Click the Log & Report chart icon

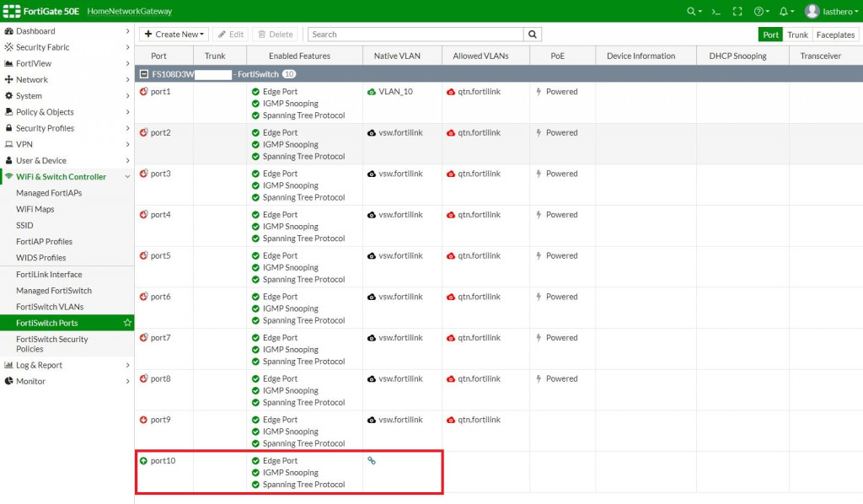coord(8,365)
